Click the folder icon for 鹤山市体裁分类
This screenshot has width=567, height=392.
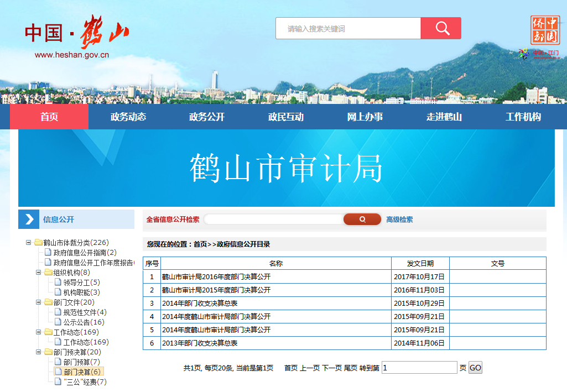(x=38, y=243)
